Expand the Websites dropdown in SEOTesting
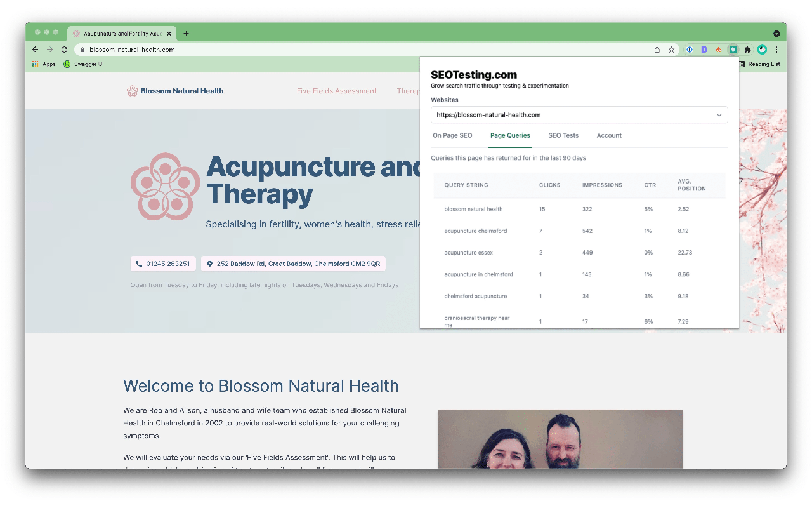Viewport: 812px width, 508px height. (579, 115)
